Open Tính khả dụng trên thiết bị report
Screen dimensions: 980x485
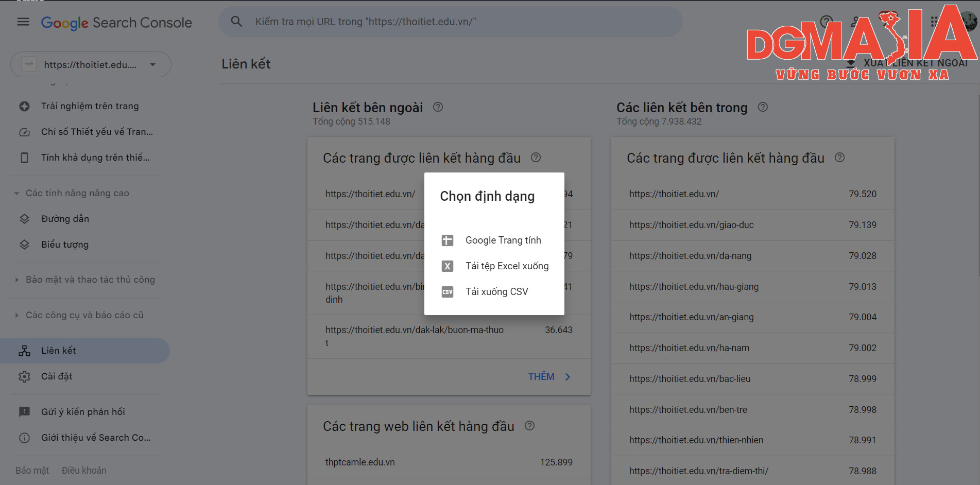(95, 158)
